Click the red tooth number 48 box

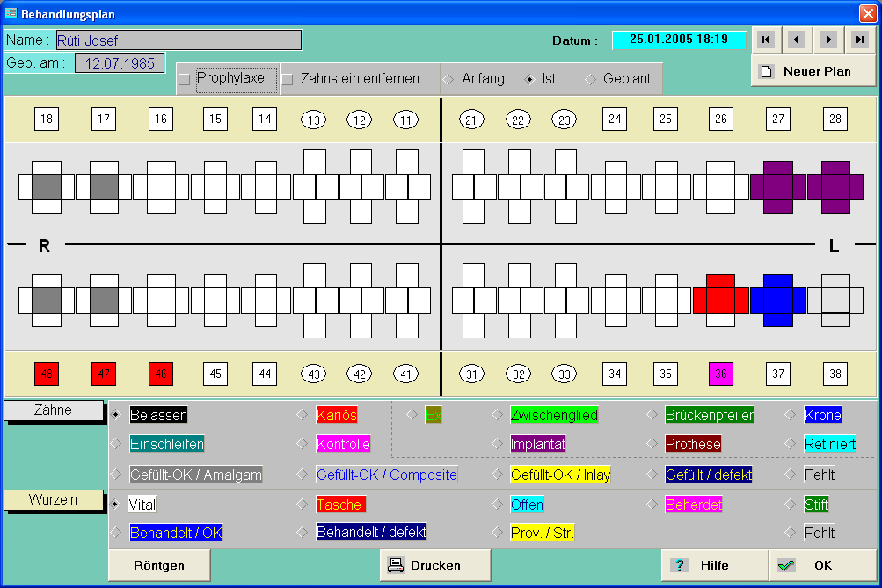47,374
